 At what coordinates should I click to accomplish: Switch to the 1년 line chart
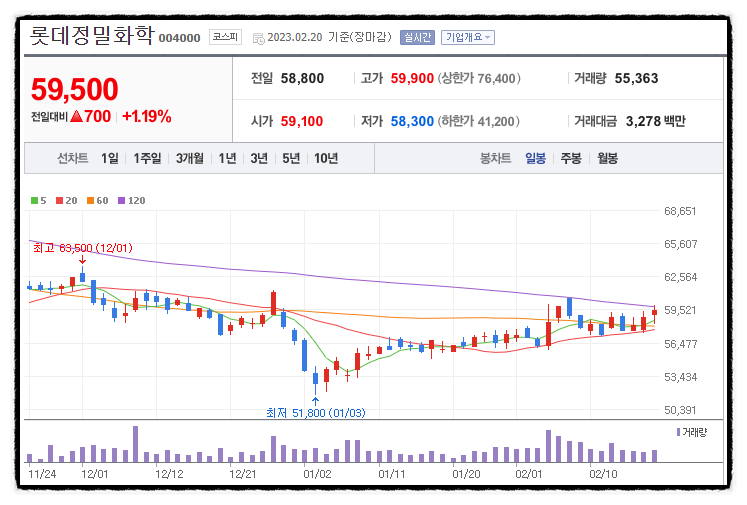pos(227,158)
